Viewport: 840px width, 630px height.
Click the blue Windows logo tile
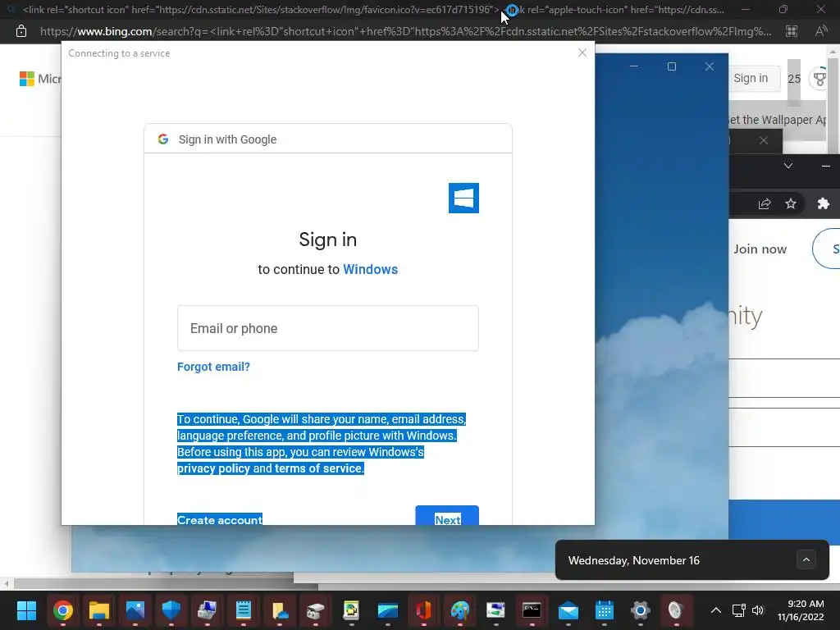[463, 199]
